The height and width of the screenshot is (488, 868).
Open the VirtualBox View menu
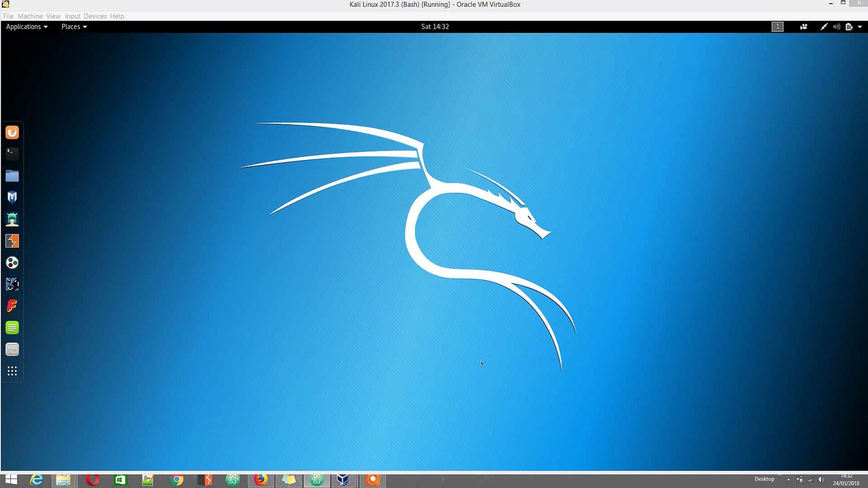tap(53, 16)
